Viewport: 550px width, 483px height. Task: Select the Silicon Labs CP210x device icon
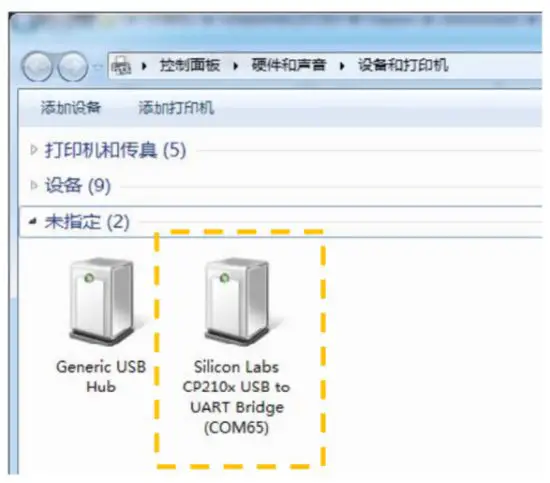pyautogui.click(x=237, y=301)
